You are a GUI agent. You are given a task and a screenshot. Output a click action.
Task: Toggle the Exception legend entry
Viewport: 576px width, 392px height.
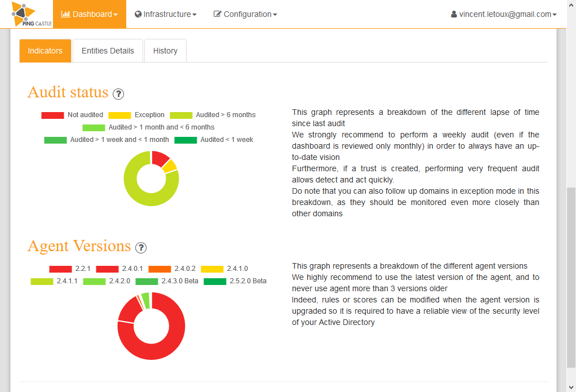coord(136,115)
